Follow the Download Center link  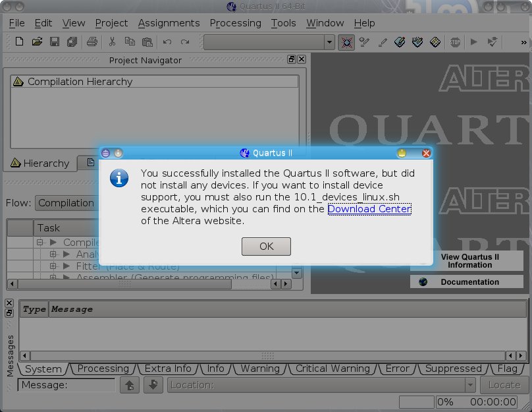(x=369, y=209)
